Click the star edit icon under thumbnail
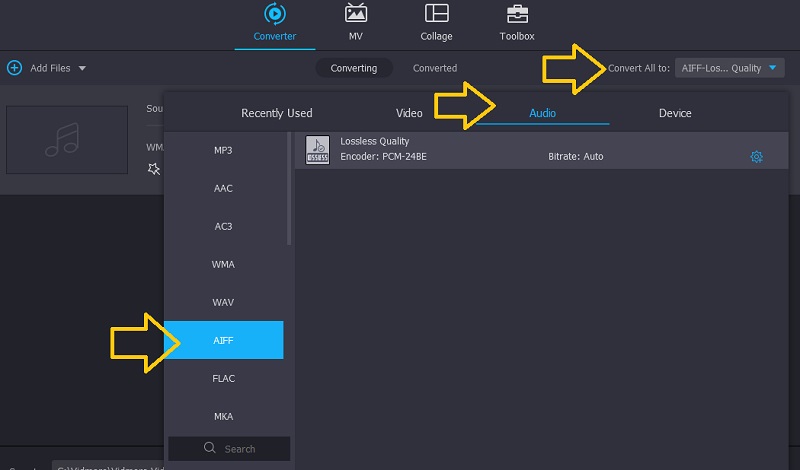This screenshot has width=800, height=470. pyautogui.click(x=153, y=169)
